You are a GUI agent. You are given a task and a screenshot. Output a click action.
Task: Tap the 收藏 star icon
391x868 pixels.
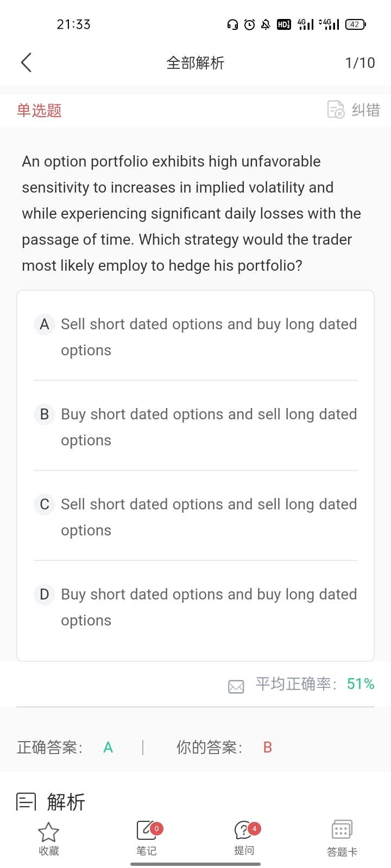click(48, 832)
